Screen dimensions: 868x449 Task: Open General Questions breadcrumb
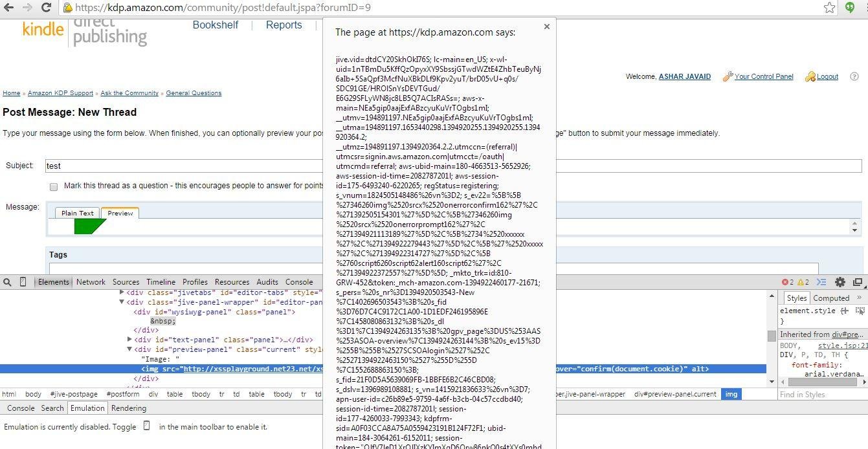(x=194, y=93)
